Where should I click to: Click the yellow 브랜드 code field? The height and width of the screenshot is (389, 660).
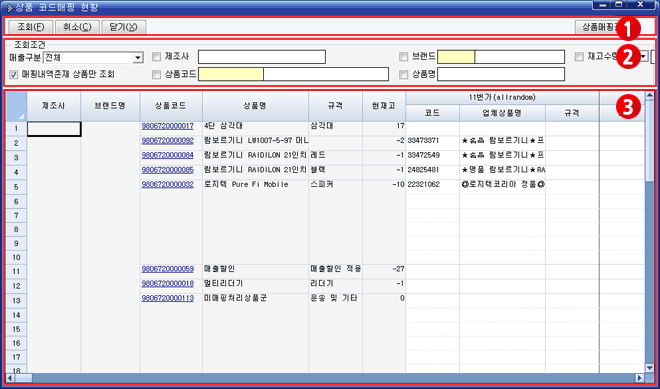(456, 57)
